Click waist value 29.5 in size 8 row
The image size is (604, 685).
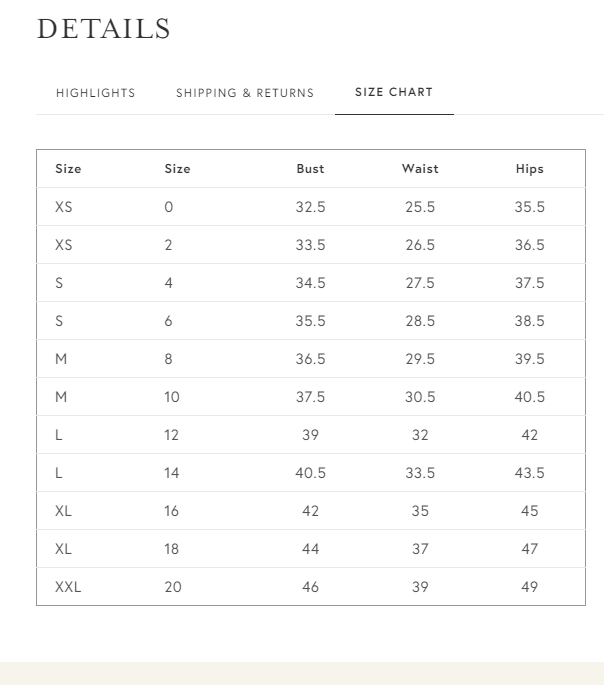tap(420, 359)
